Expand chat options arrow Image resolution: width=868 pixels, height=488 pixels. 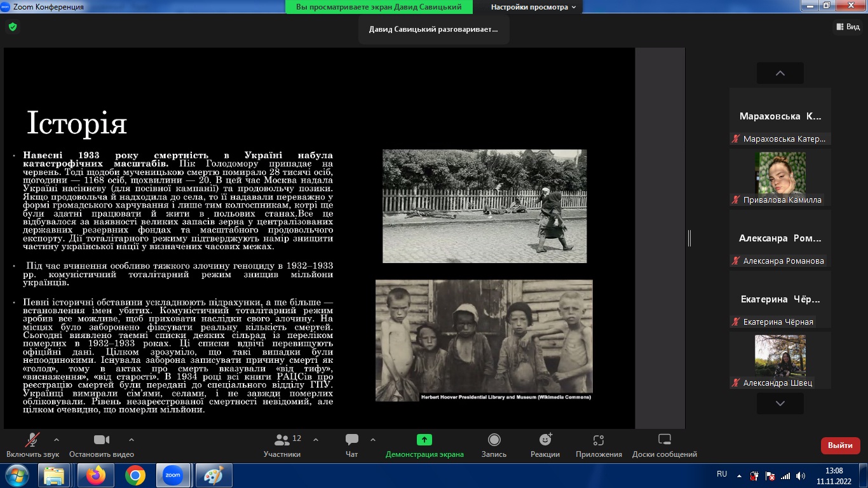click(373, 439)
